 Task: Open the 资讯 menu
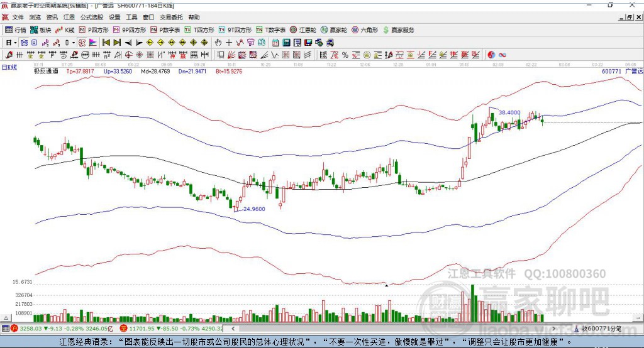(x=52, y=17)
